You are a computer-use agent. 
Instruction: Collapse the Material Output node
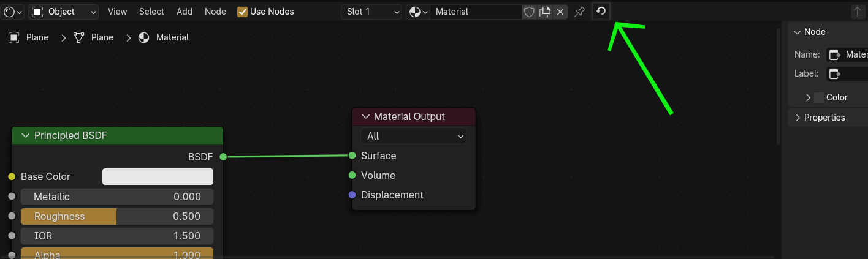pyautogui.click(x=366, y=116)
